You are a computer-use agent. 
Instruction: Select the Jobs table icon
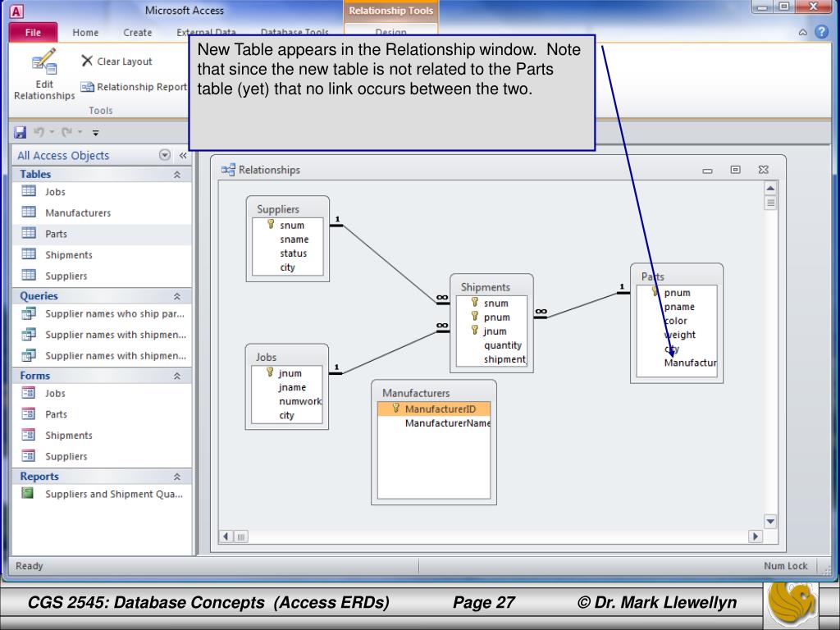coord(29,191)
